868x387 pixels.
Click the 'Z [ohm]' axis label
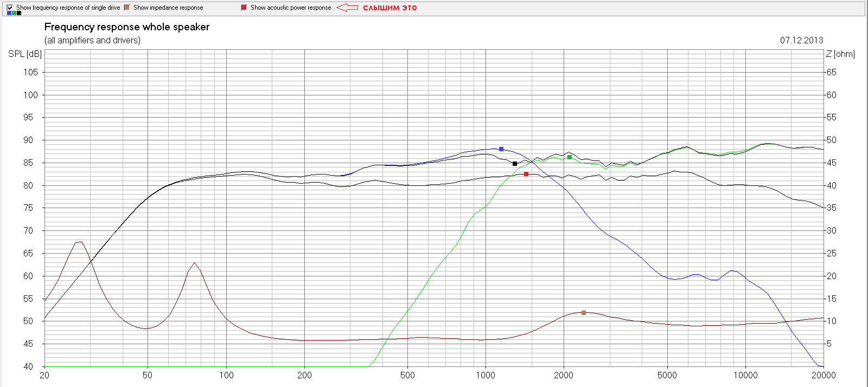click(840, 54)
